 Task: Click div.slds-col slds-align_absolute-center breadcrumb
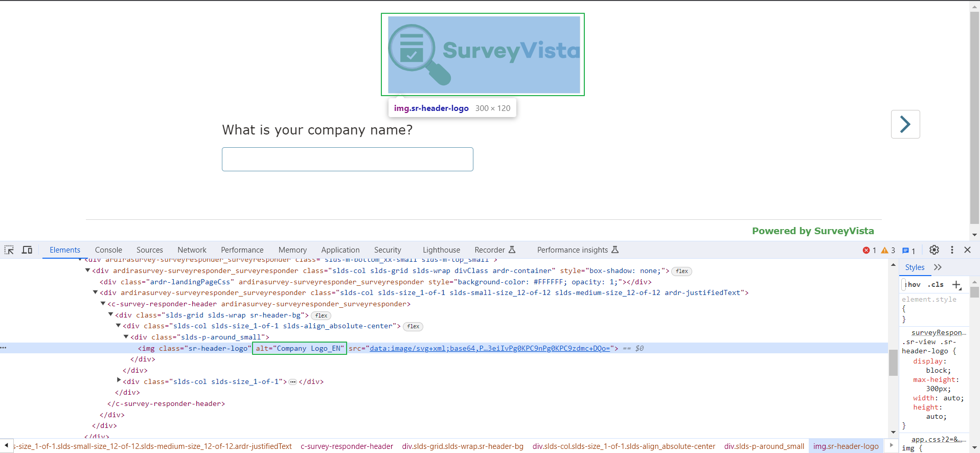624,446
